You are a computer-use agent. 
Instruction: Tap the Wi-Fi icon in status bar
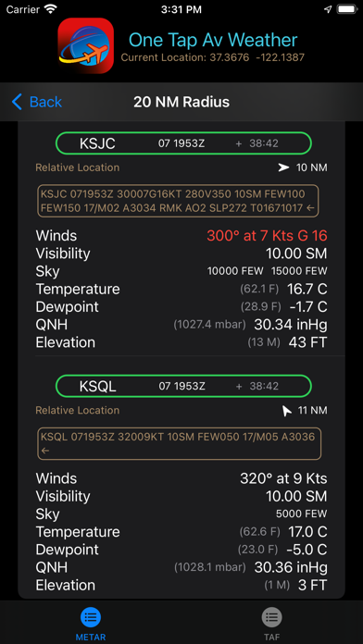pos(51,9)
